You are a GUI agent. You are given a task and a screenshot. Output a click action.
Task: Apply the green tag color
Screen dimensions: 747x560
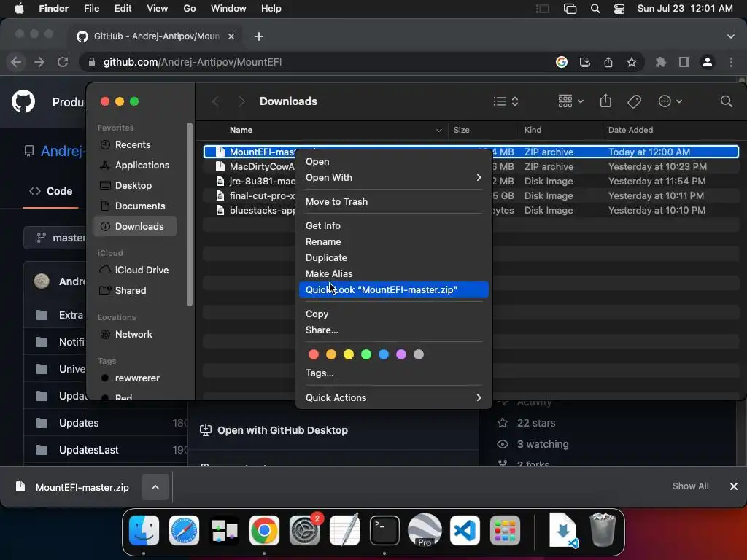(x=366, y=354)
